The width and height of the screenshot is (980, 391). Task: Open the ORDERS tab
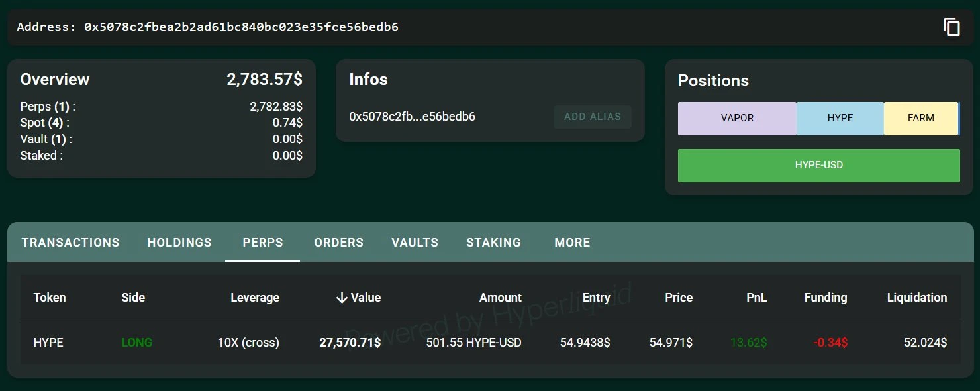(x=338, y=242)
